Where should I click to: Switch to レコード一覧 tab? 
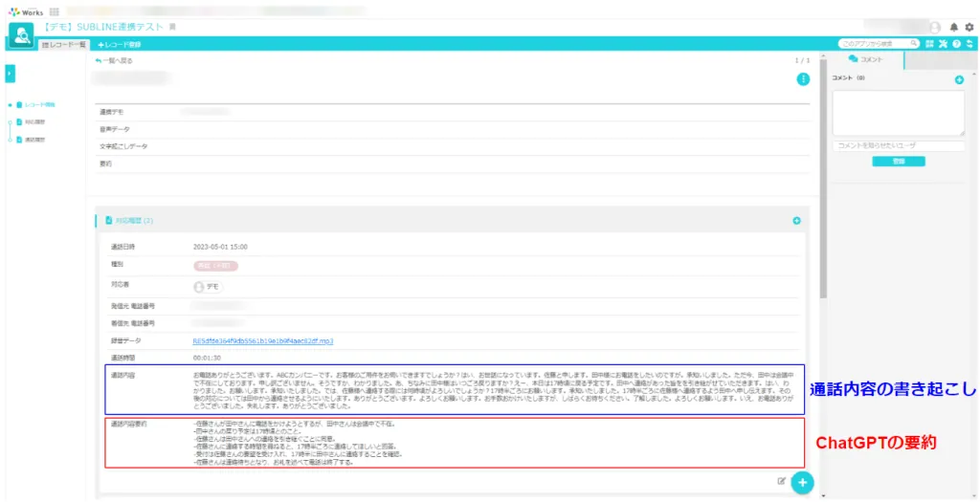coord(64,45)
